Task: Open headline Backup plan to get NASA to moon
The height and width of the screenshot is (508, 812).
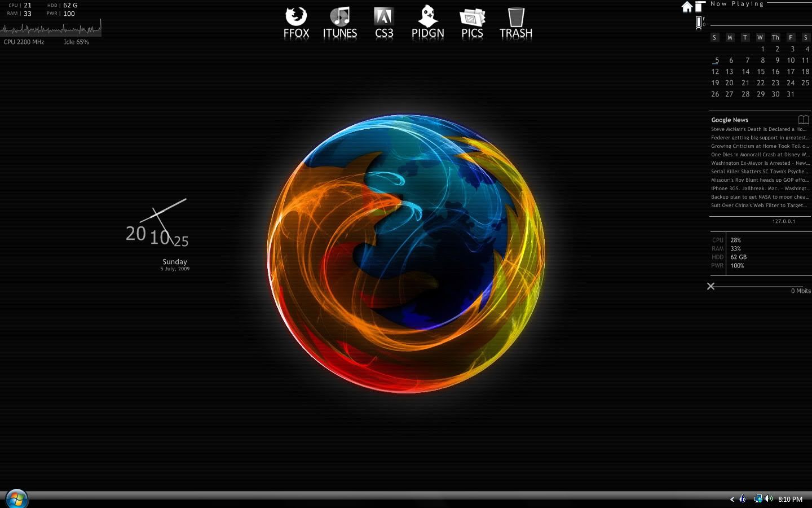Action: tap(760, 197)
